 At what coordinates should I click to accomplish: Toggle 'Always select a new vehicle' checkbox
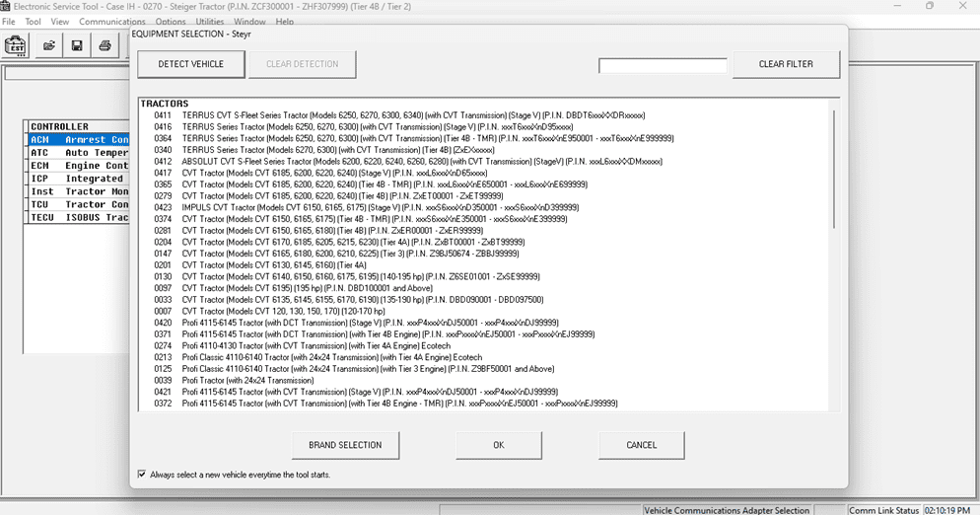pyautogui.click(x=142, y=475)
